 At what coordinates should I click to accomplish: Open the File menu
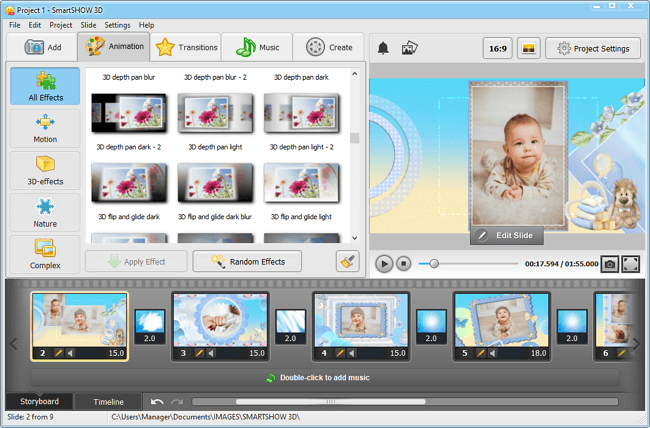coord(15,25)
